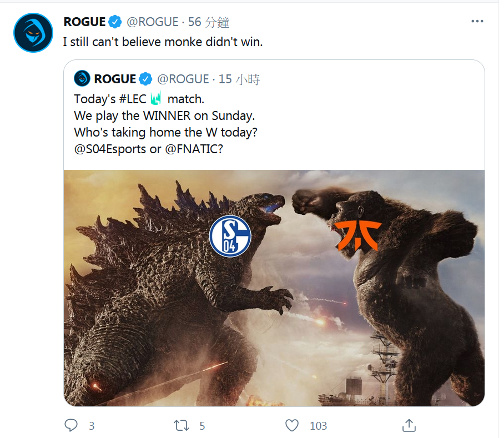This screenshot has width=504, height=438.
Task: Open ROGUE's large profile avatar
Action: click(x=33, y=32)
